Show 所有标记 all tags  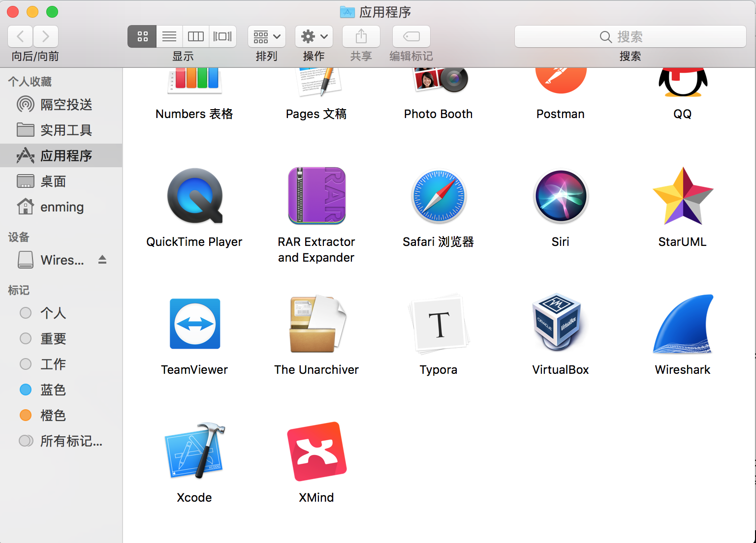(61, 441)
